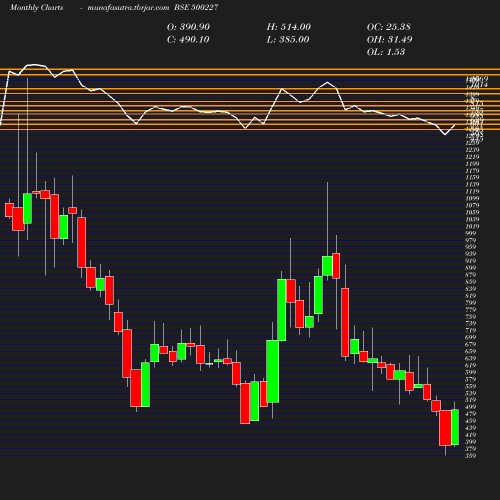
Task: Select the close value "C: 490.10"
Action: click(188, 40)
